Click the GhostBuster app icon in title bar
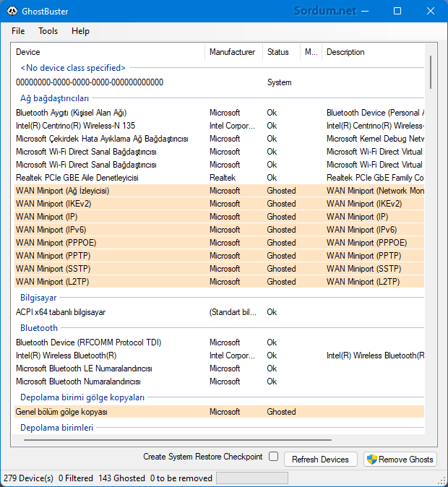The height and width of the screenshot is (487, 448). pyautogui.click(x=12, y=11)
